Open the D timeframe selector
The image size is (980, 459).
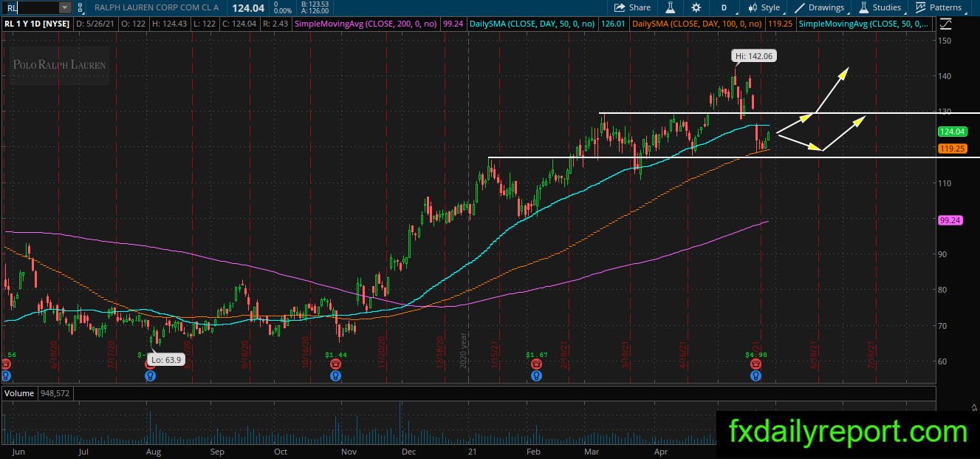pyautogui.click(x=724, y=7)
